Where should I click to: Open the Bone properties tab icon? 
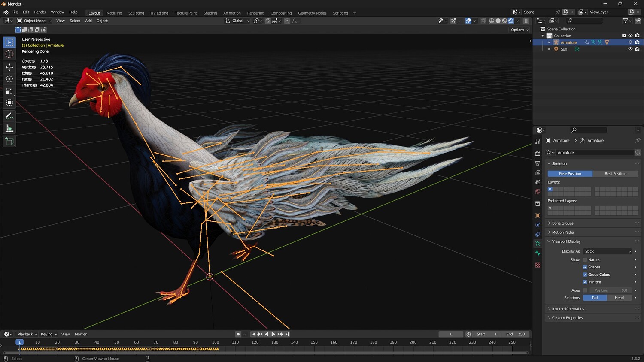538,253
